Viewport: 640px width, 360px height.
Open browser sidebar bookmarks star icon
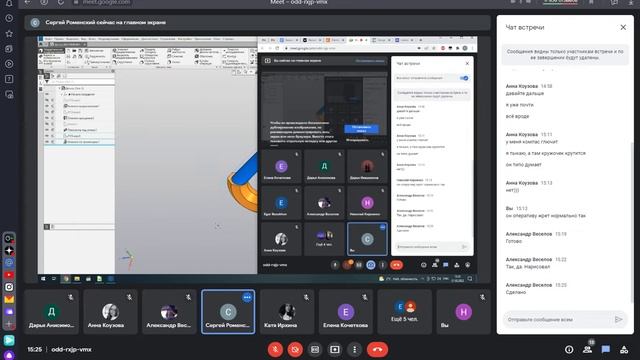click(9, 33)
